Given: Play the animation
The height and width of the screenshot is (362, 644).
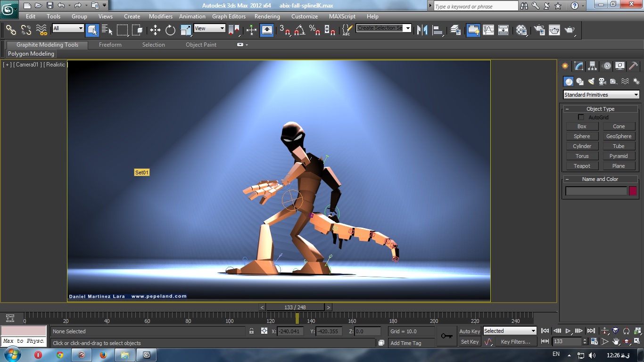Looking at the screenshot, I should (568, 331).
